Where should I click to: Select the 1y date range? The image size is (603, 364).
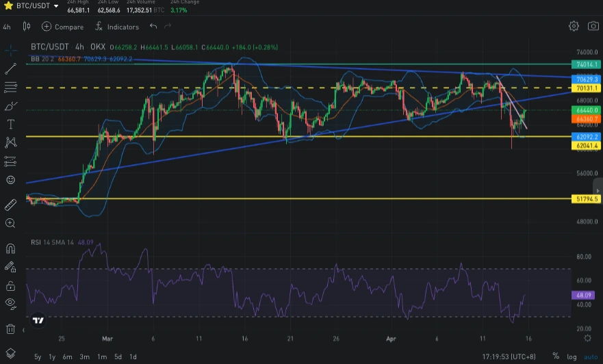pyautogui.click(x=53, y=356)
